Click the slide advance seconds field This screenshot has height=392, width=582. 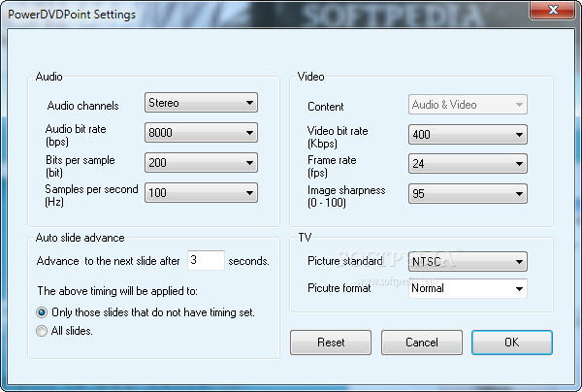(206, 260)
